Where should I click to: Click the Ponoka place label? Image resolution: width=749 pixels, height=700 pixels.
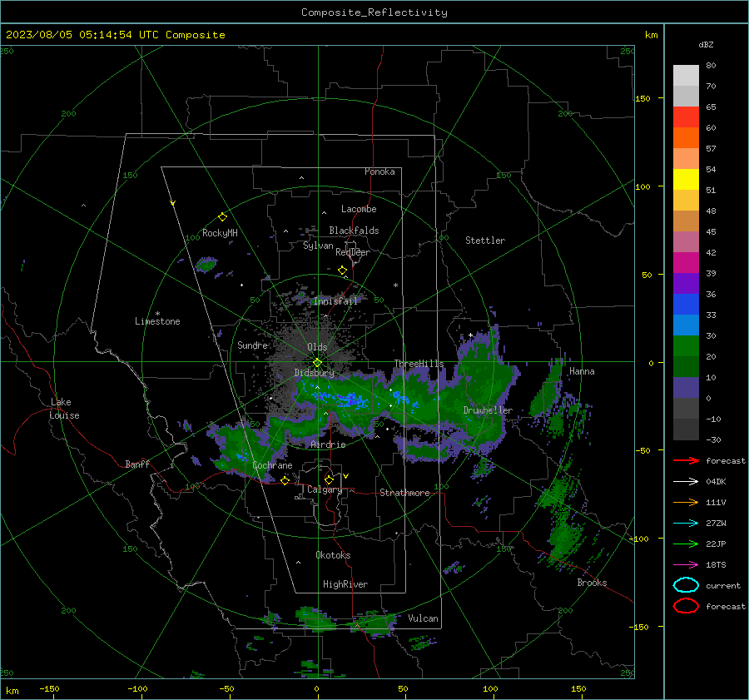click(x=379, y=171)
